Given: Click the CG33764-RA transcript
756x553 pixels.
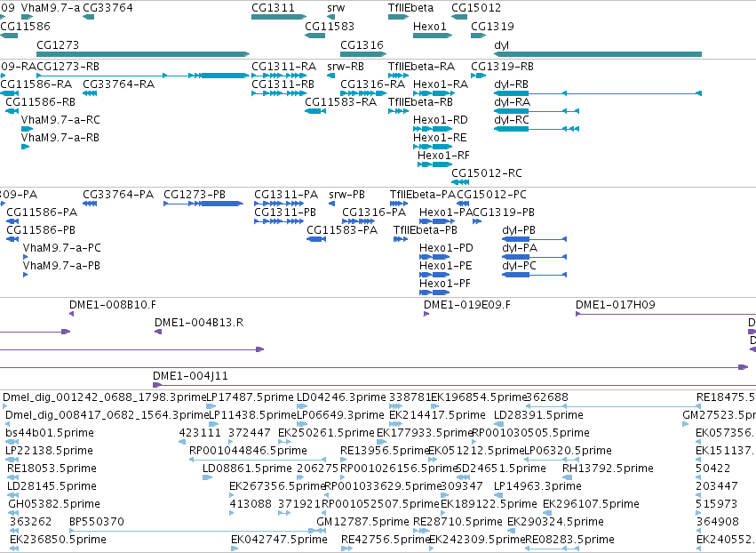Looking at the screenshot, I should (x=90, y=93).
